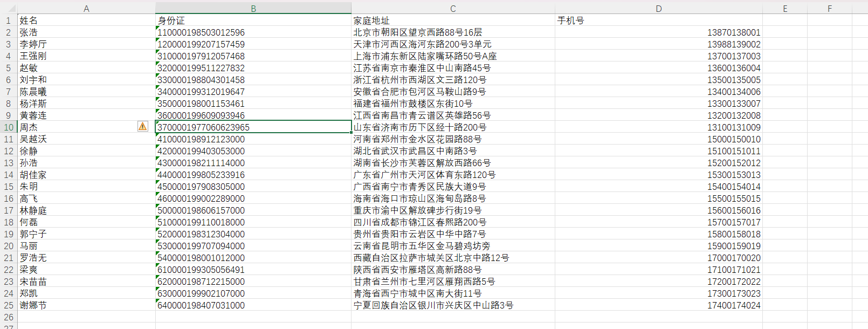The image size is (868, 329).
Task: Click ID cell 440000199805233916
Action: click(253, 175)
